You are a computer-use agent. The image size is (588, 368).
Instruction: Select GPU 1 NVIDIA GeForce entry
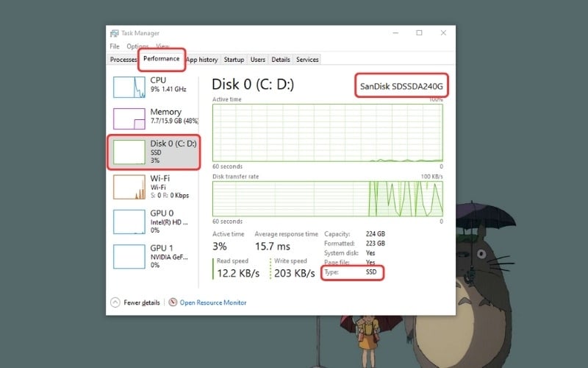coord(154,256)
